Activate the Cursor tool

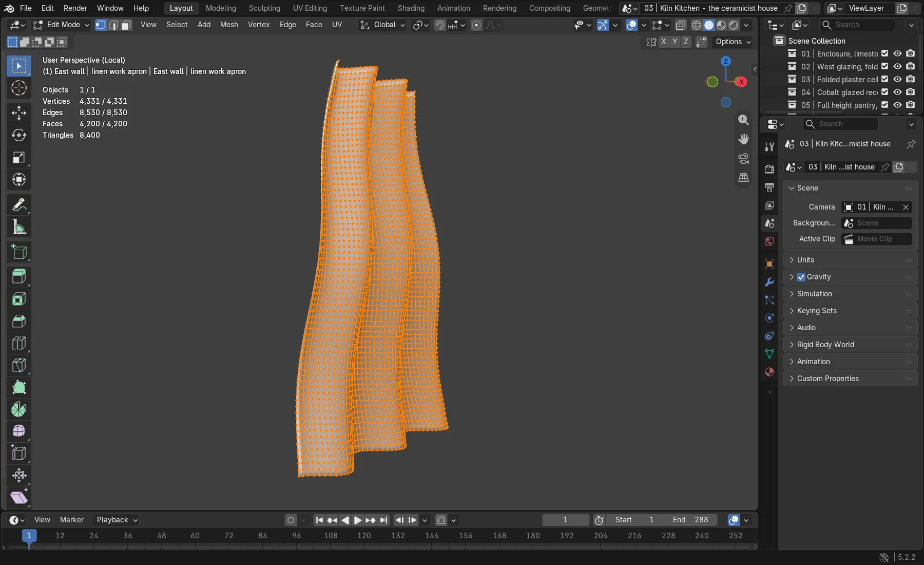[19, 88]
